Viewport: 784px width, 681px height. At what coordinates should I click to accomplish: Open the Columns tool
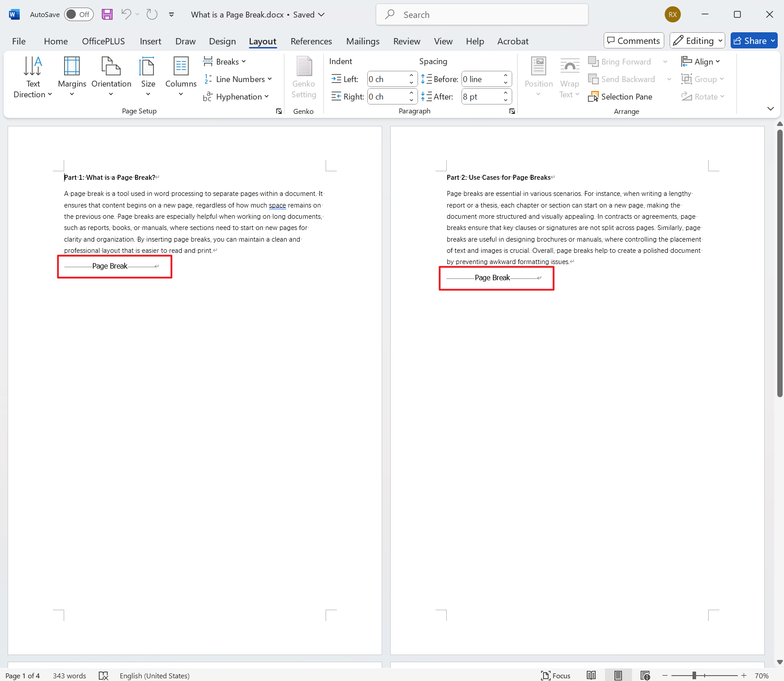click(180, 76)
